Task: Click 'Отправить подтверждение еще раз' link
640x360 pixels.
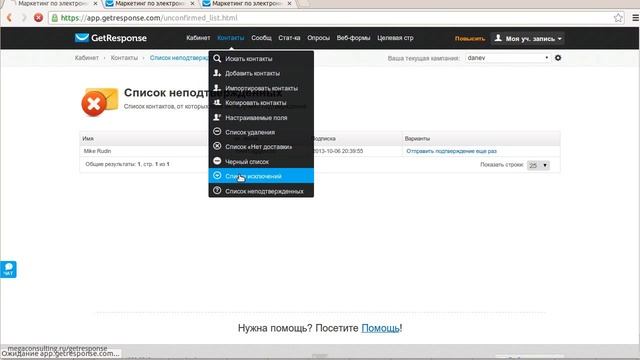Action: coord(451,151)
